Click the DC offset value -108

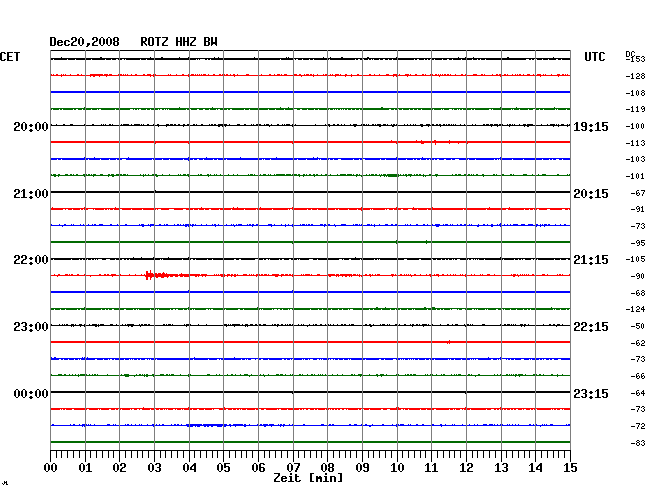(635, 93)
